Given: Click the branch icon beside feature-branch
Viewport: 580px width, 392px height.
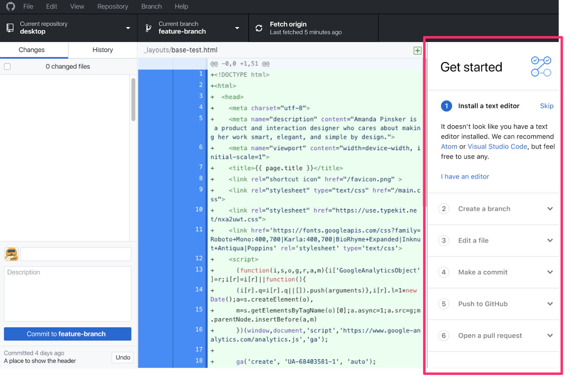Looking at the screenshot, I should (148, 27).
